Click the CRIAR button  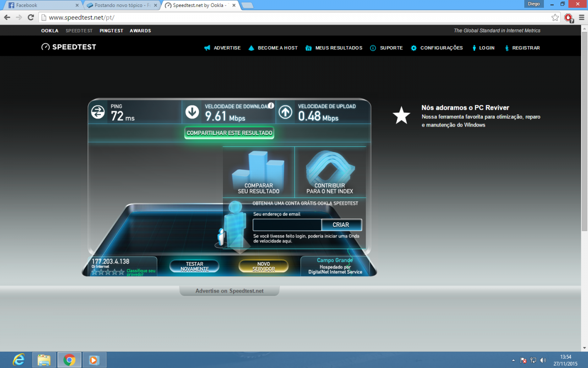coord(342,225)
